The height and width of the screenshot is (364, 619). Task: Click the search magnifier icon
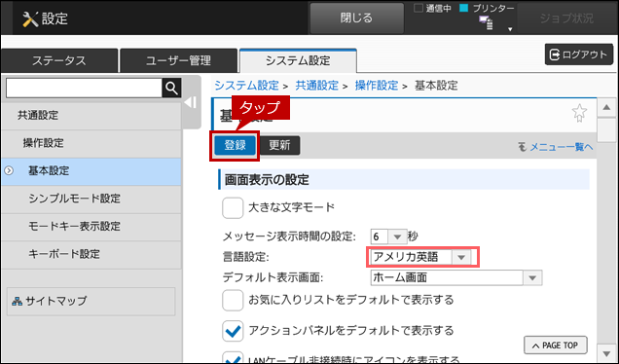[171, 88]
